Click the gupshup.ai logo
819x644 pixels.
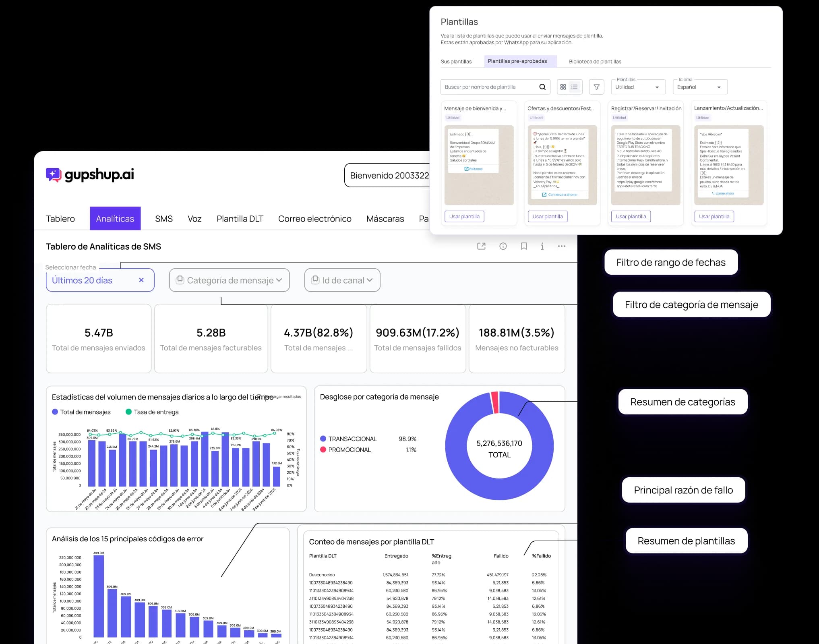click(x=90, y=175)
